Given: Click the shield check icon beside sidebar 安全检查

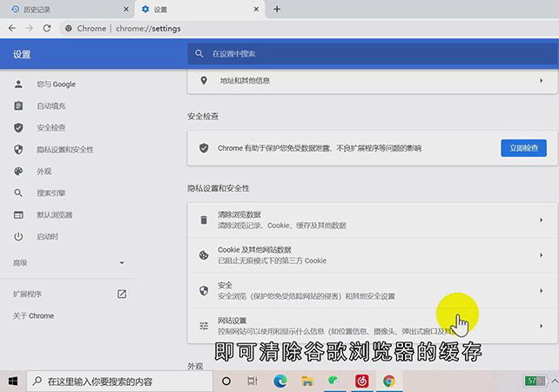Looking at the screenshot, I should click(x=18, y=128).
